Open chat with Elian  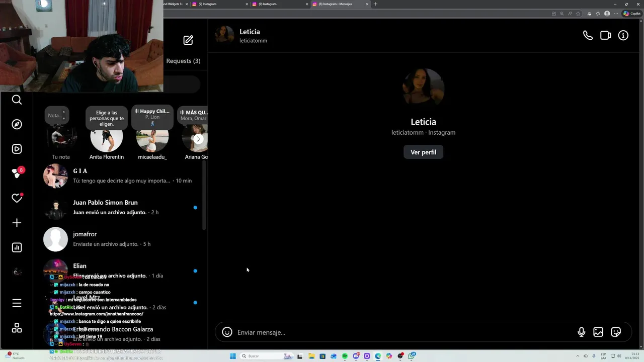[x=121, y=270]
